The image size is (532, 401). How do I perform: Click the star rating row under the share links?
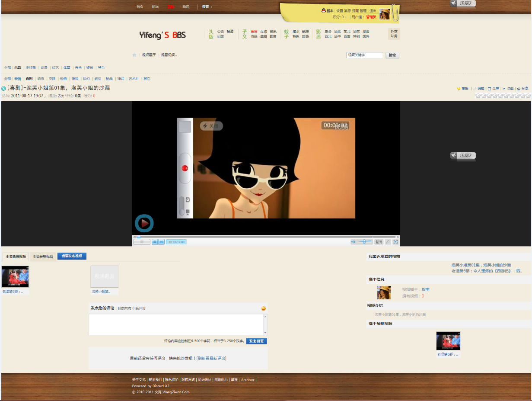(x=503, y=96)
